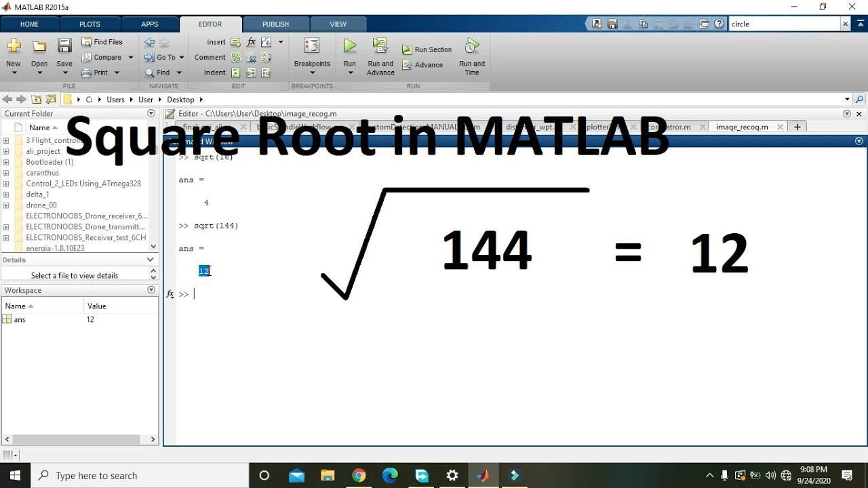This screenshot has width=868, height=488.
Task: Collapse the Details panel chevron
Action: coord(151,260)
